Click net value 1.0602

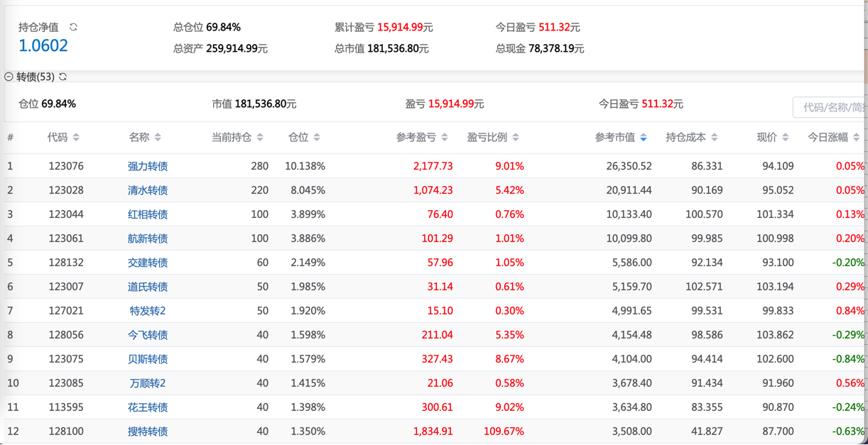pos(43,46)
